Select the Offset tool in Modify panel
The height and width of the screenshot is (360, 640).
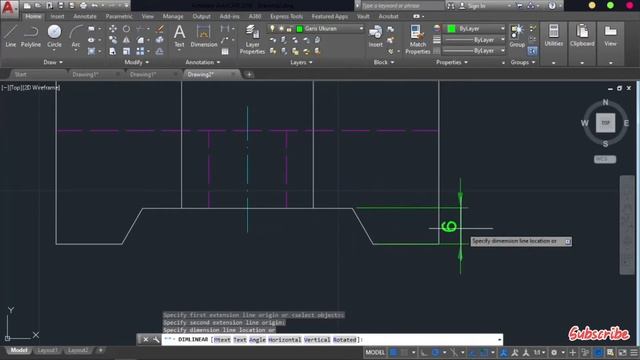(160, 51)
